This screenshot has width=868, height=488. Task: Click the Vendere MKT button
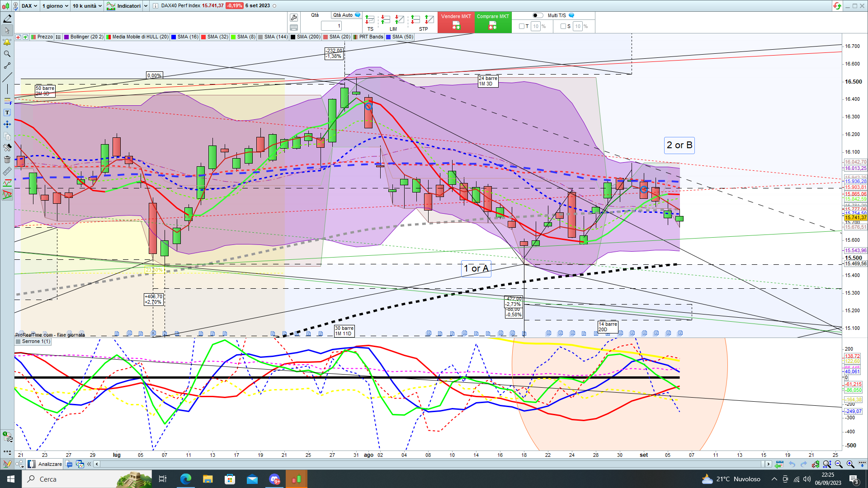pyautogui.click(x=456, y=22)
